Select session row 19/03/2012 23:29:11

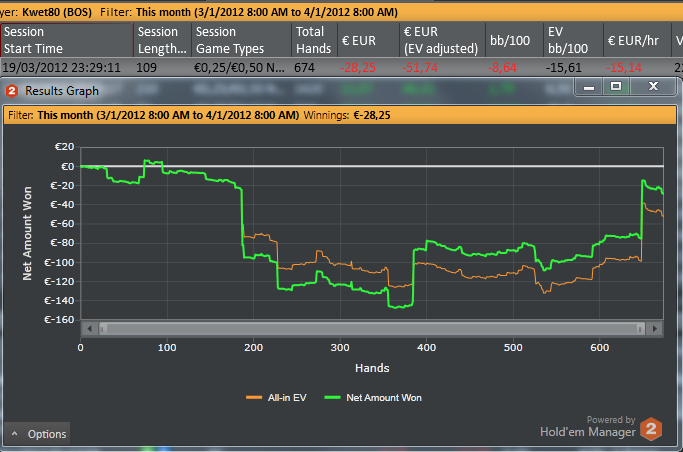(342, 67)
